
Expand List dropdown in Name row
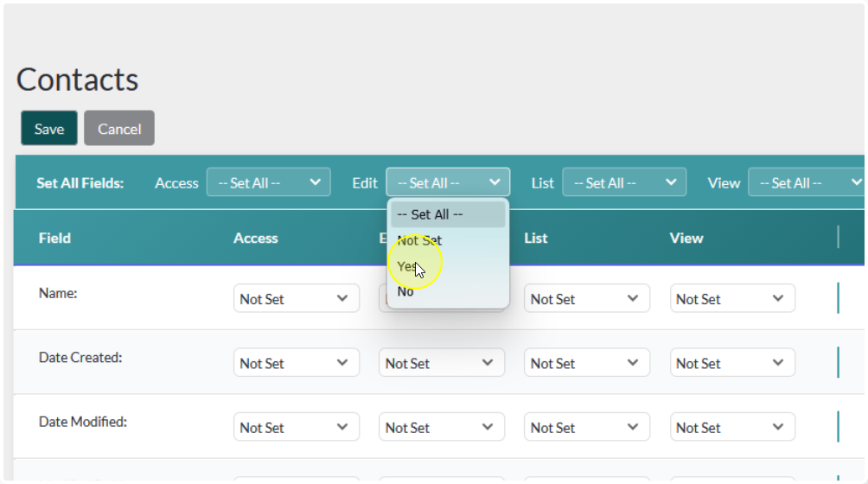point(587,299)
